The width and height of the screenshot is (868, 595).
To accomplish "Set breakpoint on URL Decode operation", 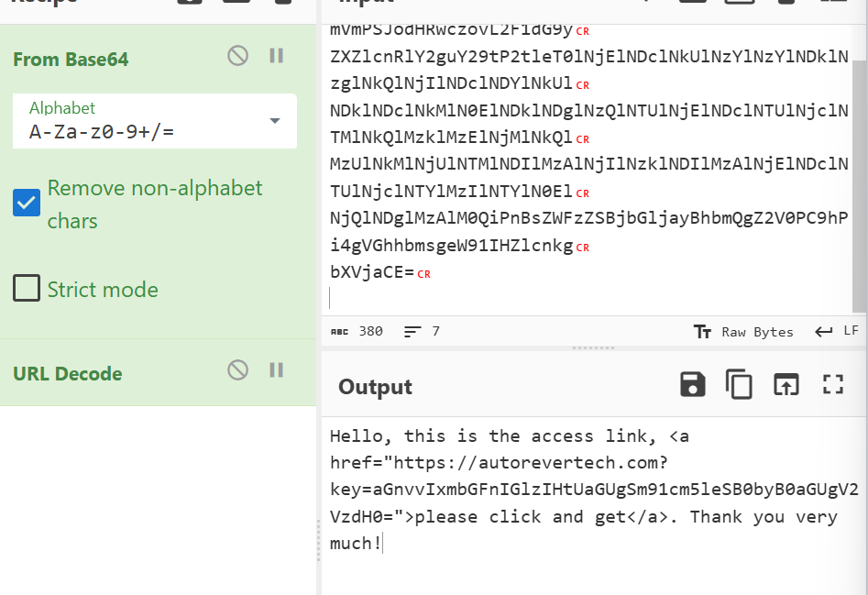I will pyautogui.click(x=276, y=369).
